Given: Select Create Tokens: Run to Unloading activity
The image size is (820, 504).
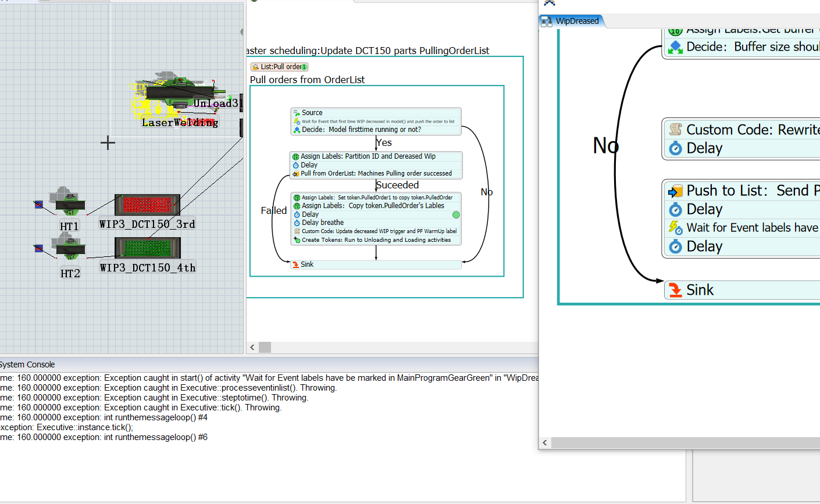Looking at the screenshot, I should (376, 240).
